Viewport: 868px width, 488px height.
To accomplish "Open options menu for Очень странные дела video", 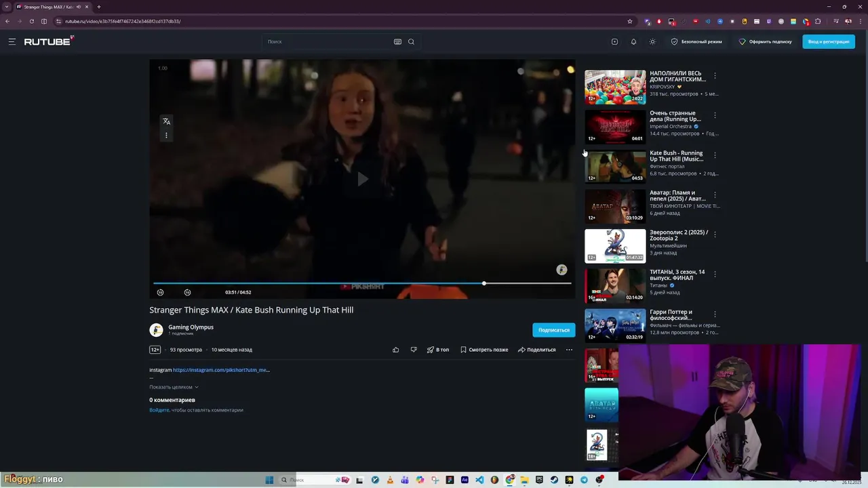I will tap(715, 116).
